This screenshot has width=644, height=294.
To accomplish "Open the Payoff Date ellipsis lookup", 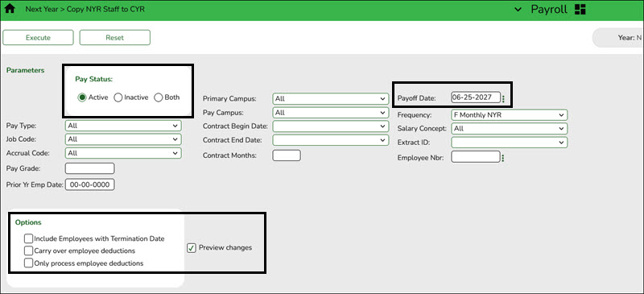I will [x=504, y=98].
